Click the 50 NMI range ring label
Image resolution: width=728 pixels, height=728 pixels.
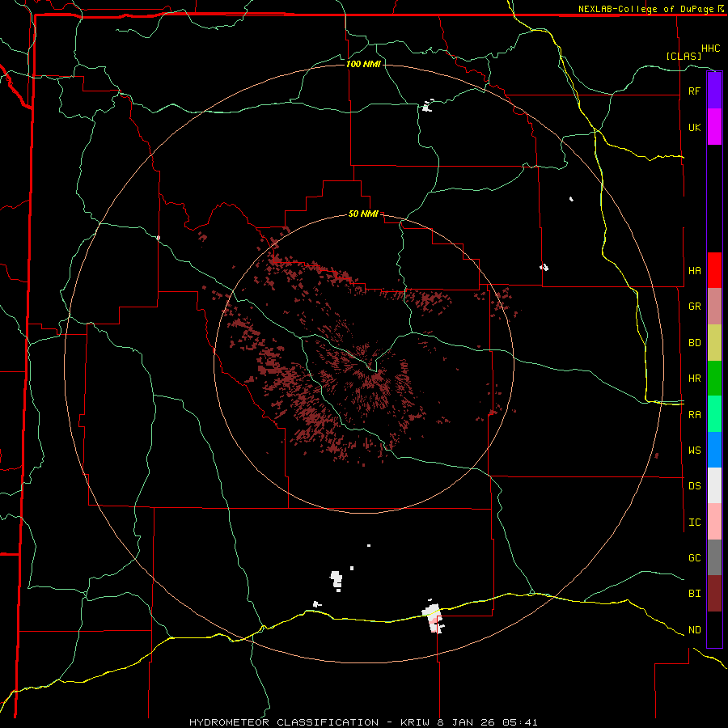coord(363,214)
